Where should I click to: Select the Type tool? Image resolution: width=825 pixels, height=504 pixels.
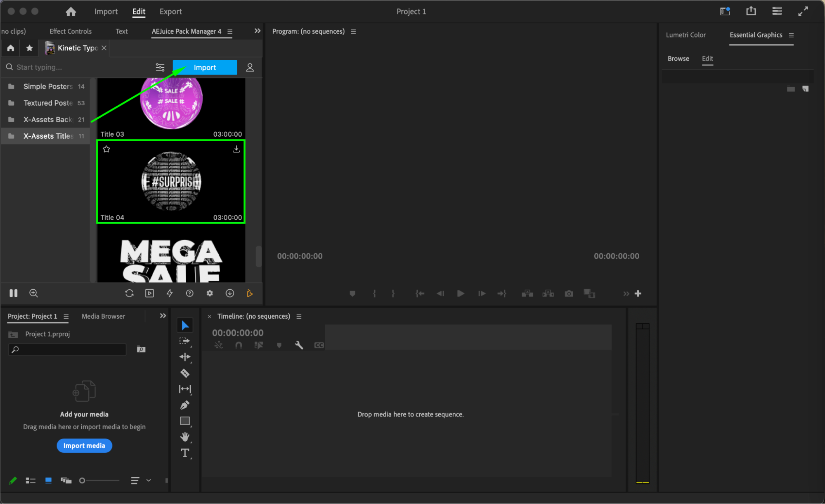[x=185, y=453]
